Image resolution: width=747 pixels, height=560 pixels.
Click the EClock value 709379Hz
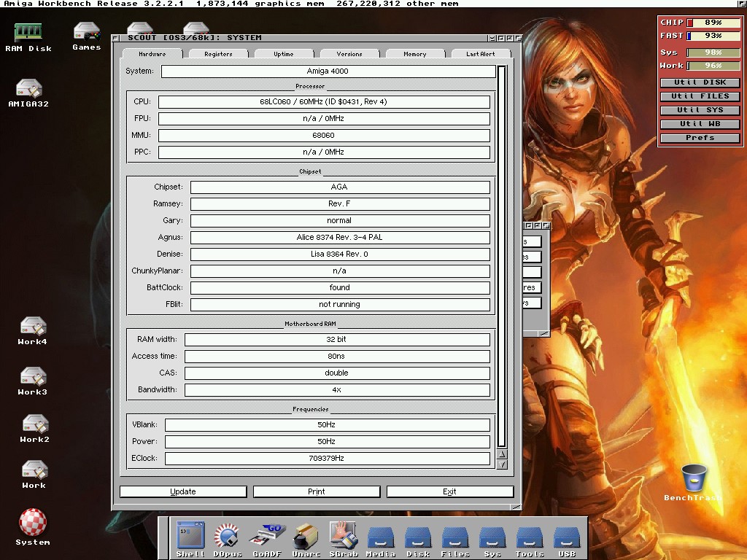(328, 458)
